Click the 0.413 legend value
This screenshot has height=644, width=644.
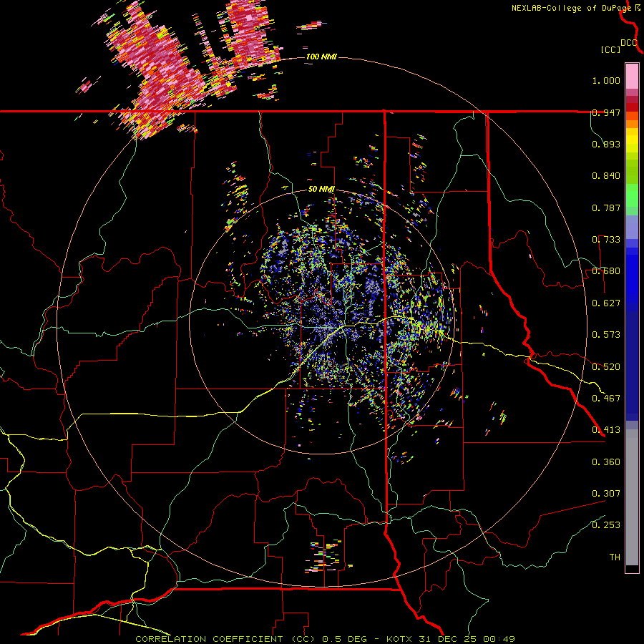606,430
